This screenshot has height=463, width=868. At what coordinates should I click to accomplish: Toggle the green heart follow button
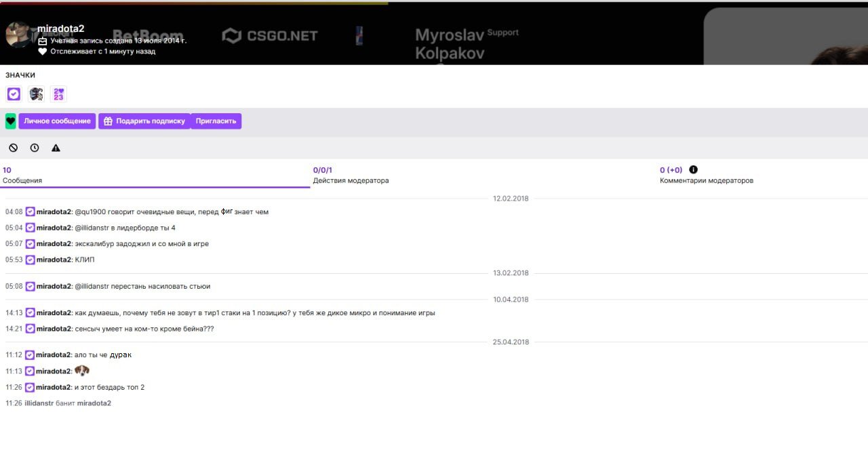11,121
